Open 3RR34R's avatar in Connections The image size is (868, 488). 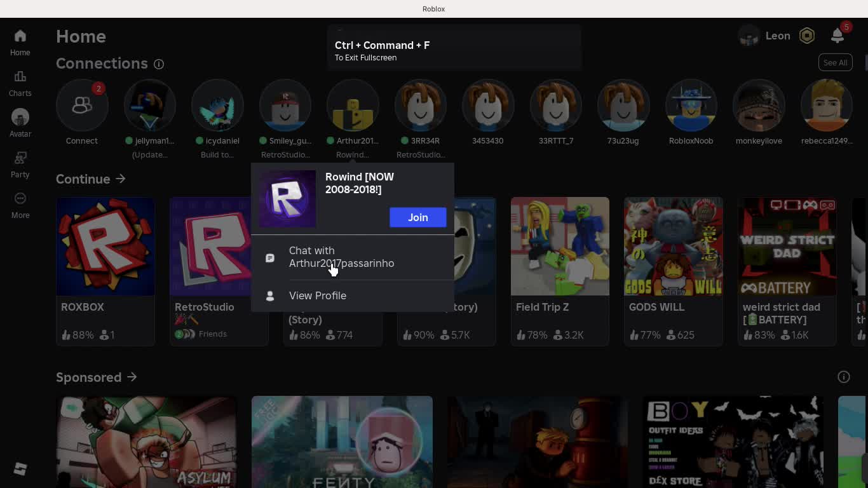tap(421, 105)
